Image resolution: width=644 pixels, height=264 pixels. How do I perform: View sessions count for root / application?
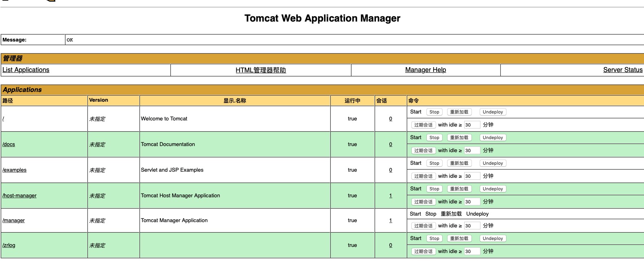(x=391, y=119)
